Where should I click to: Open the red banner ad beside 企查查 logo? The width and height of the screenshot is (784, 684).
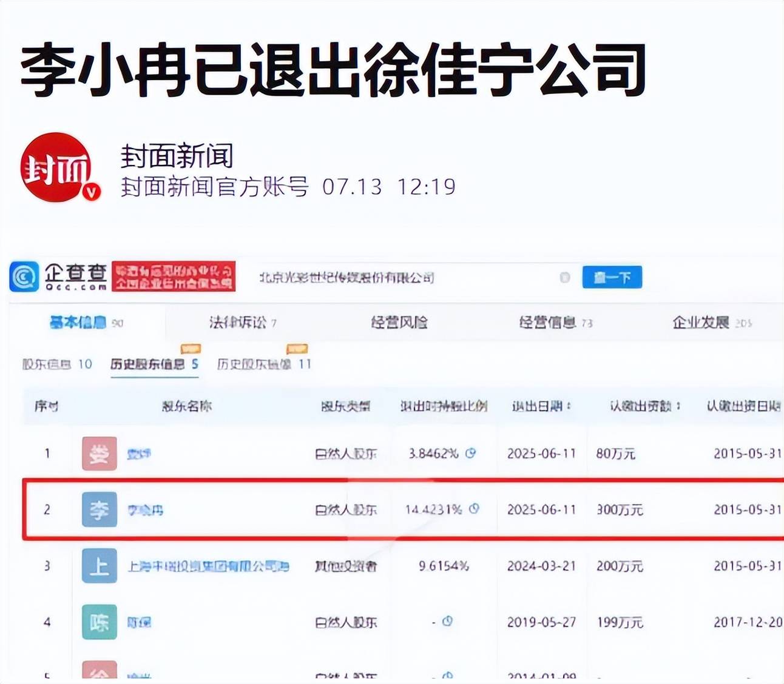174,277
